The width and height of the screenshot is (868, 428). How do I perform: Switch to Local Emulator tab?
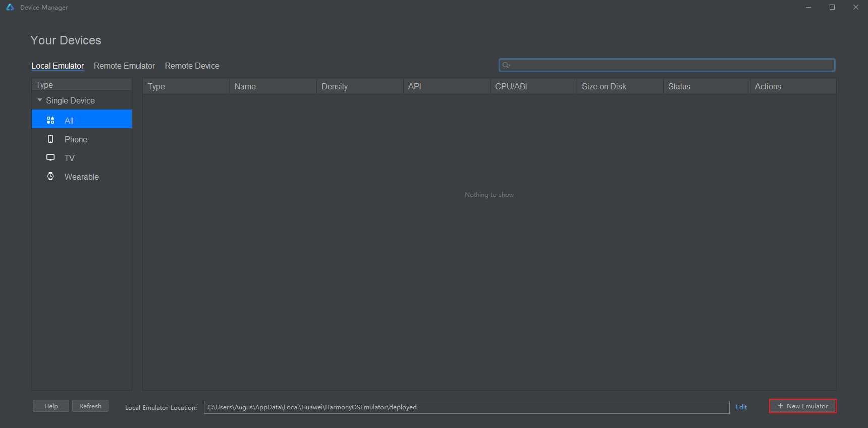tap(58, 66)
